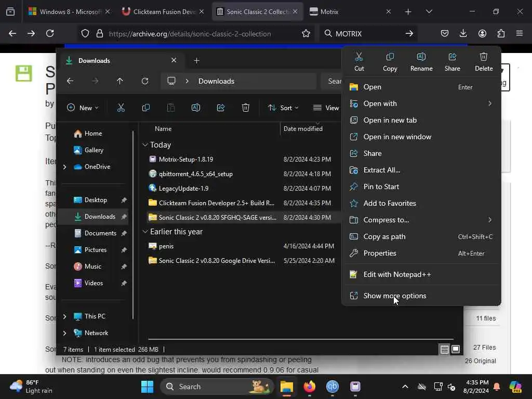Click Explorer toolbar Copy icon
This screenshot has width=532, height=399.
pyautogui.click(x=146, y=108)
